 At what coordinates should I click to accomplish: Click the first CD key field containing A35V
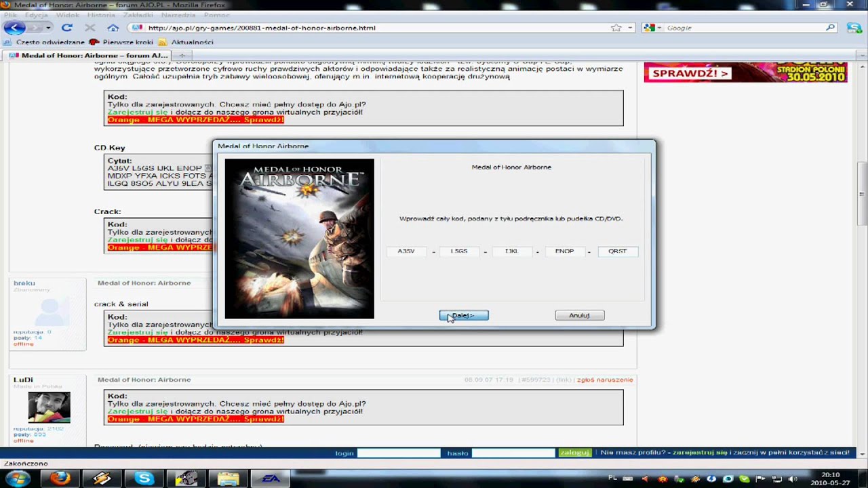[406, 251]
